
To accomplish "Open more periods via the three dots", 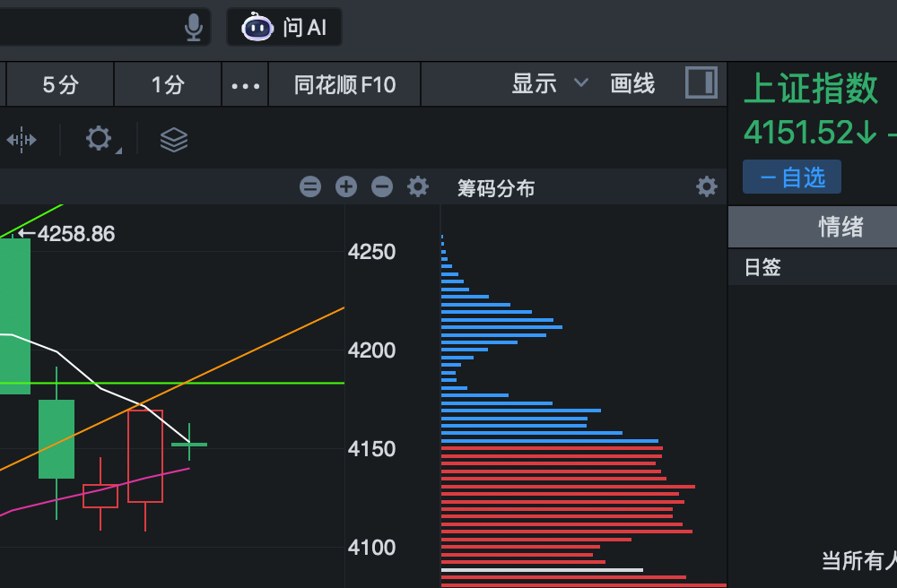I will point(245,86).
